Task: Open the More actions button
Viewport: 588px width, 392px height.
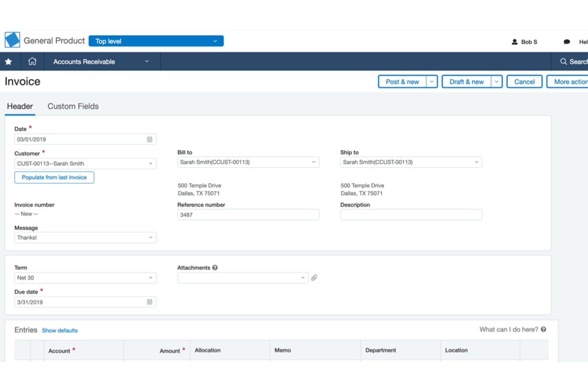Action: tap(568, 82)
